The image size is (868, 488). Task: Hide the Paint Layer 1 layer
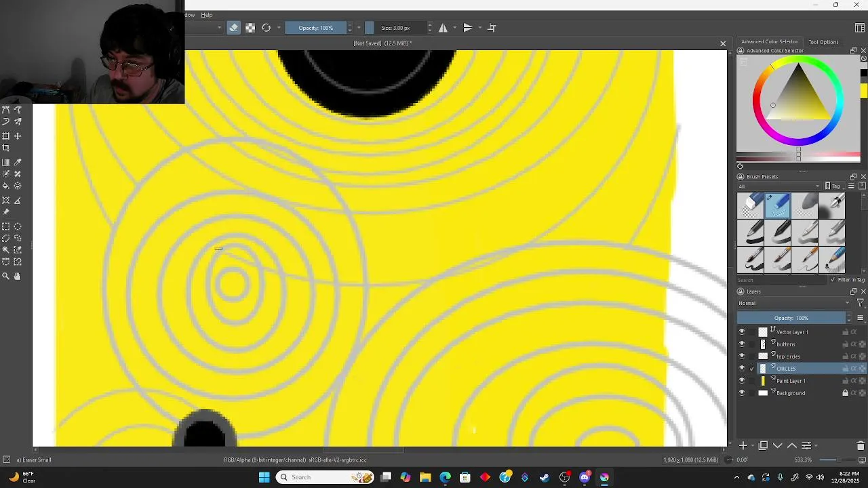(741, 381)
